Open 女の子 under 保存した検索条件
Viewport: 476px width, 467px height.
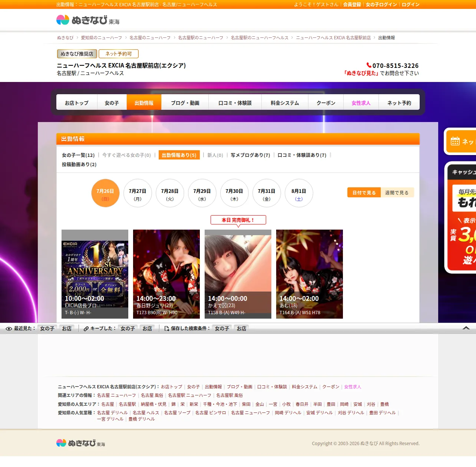click(222, 329)
